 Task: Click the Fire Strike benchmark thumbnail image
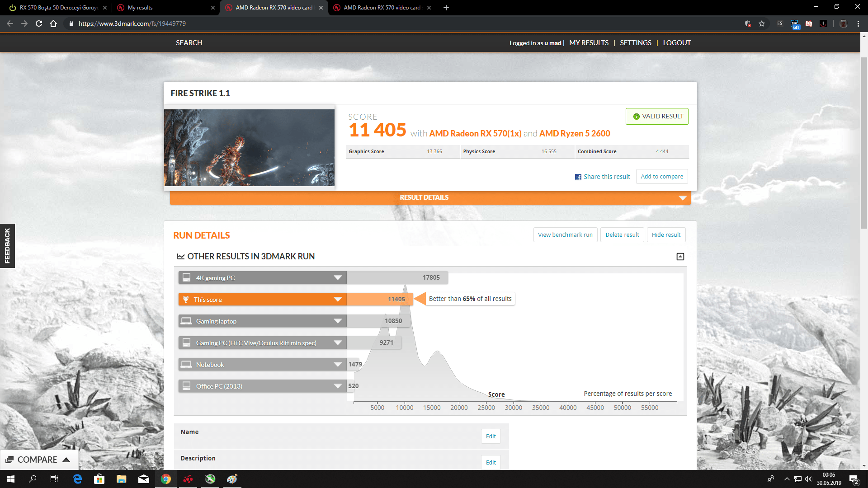249,148
